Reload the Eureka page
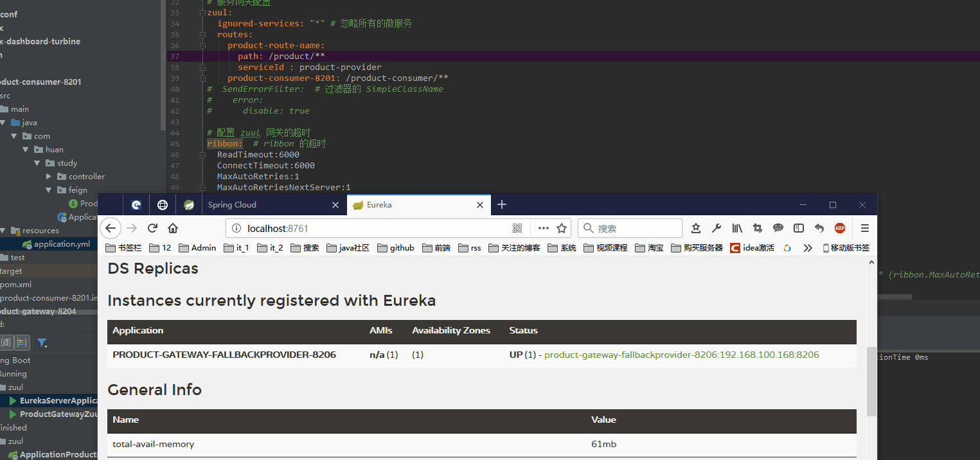This screenshot has height=460, width=980. tap(152, 228)
